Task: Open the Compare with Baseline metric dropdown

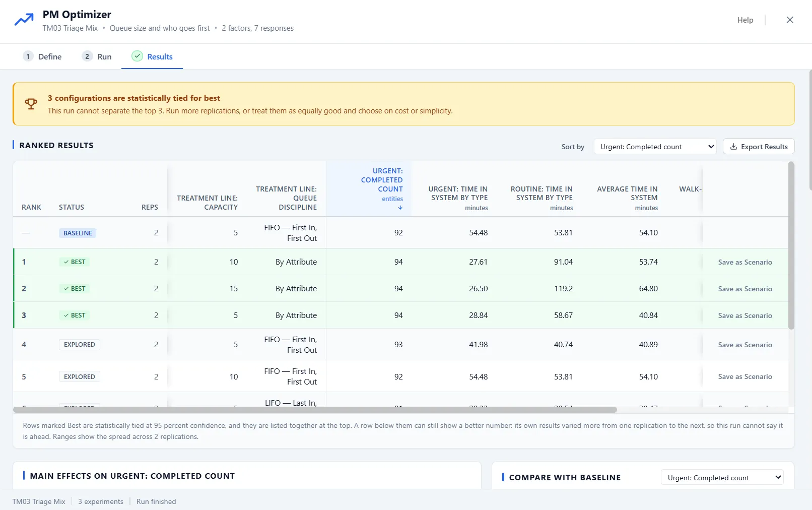Action: coord(722,478)
